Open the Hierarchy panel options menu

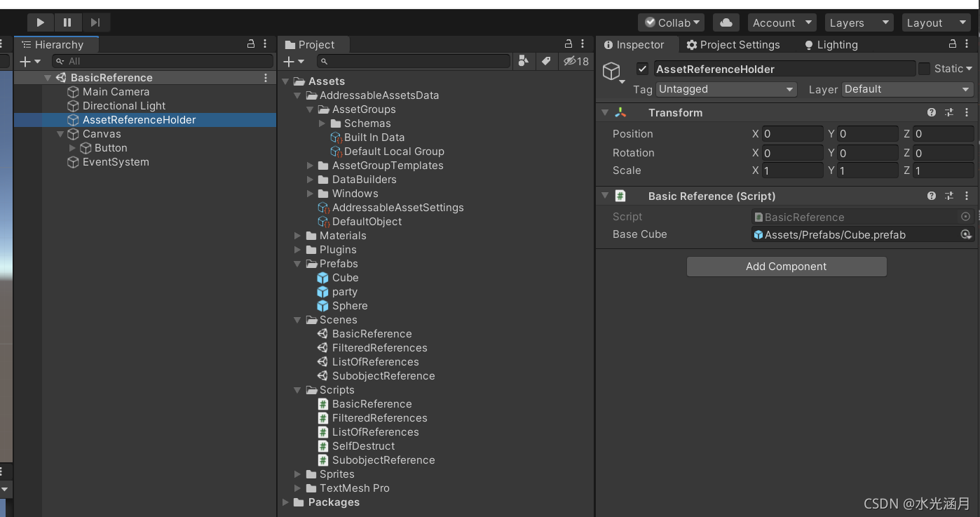pyautogui.click(x=265, y=43)
